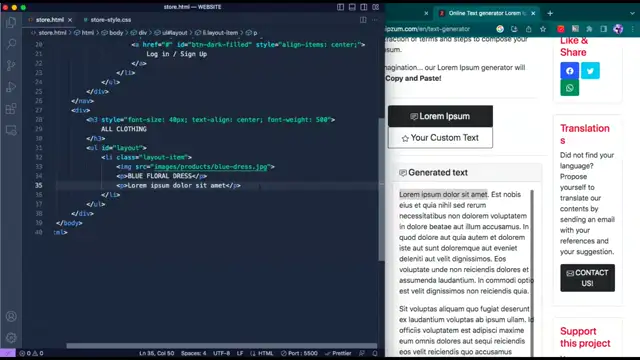Open the feedback icon in the status bar

pos(362,353)
